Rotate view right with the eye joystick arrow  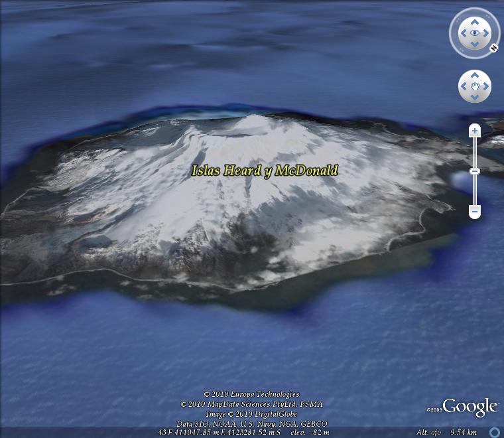coord(486,33)
